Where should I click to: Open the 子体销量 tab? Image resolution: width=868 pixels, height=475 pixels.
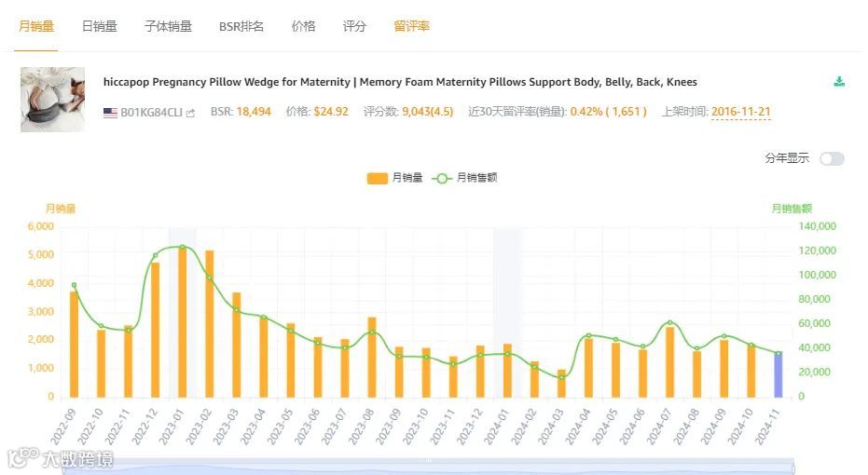[168, 26]
